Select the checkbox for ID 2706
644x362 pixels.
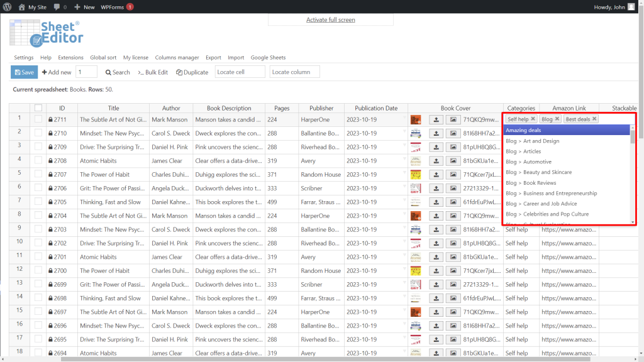point(38,187)
